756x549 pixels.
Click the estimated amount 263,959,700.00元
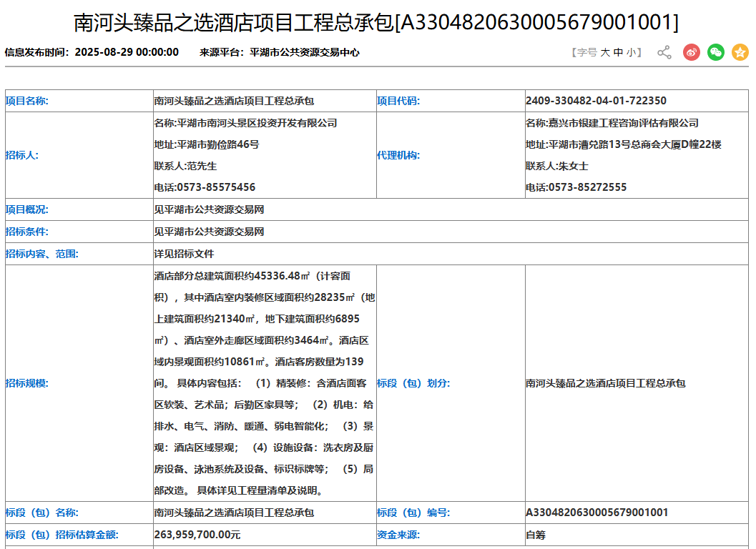click(197, 535)
